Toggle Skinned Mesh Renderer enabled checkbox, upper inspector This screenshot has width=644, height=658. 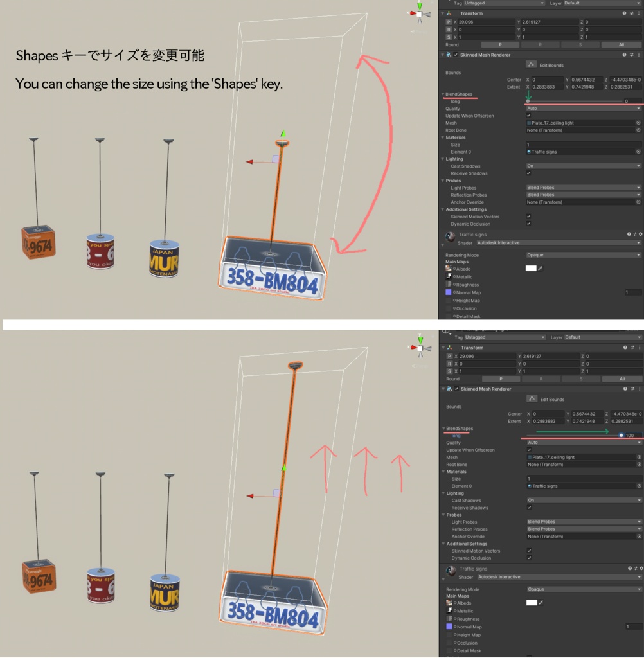click(456, 55)
